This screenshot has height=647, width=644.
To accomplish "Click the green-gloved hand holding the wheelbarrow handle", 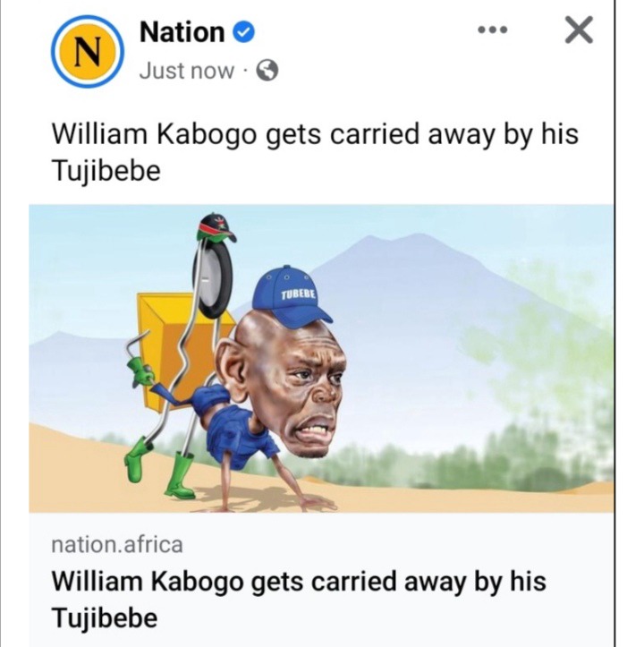I will click(x=140, y=370).
